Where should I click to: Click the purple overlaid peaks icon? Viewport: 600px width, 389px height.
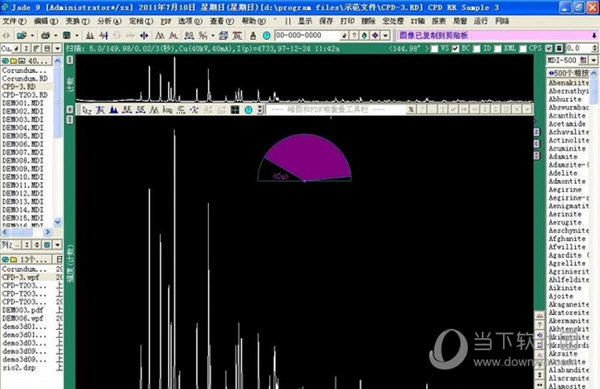point(173,36)
